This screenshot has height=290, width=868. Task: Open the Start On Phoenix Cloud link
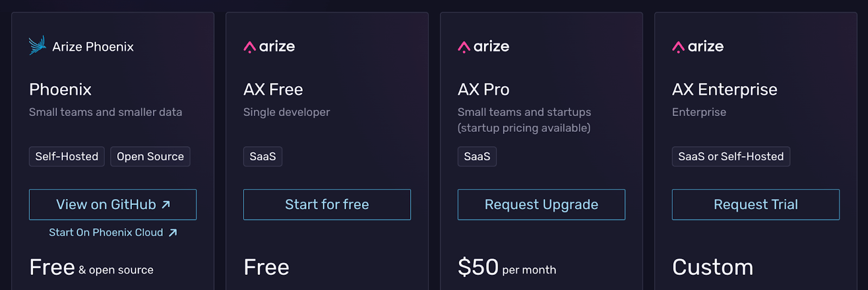tap(106, 233)
